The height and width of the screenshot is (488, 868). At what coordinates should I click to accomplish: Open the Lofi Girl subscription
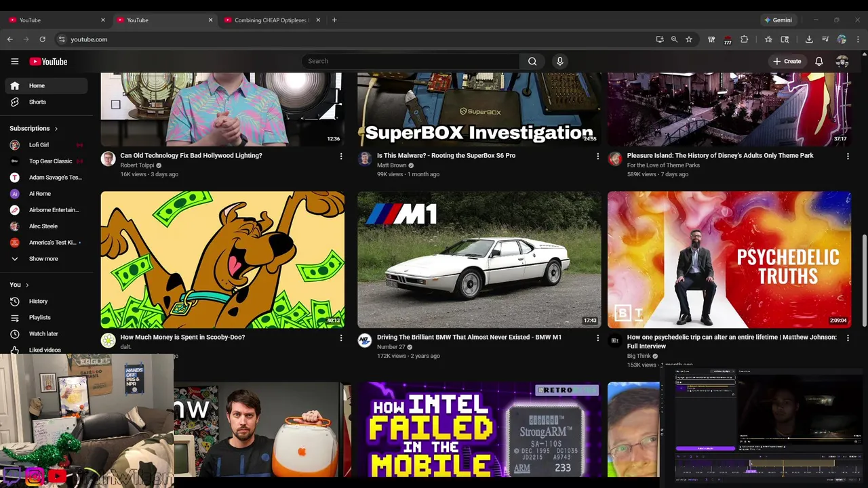(x=46, y=144)
